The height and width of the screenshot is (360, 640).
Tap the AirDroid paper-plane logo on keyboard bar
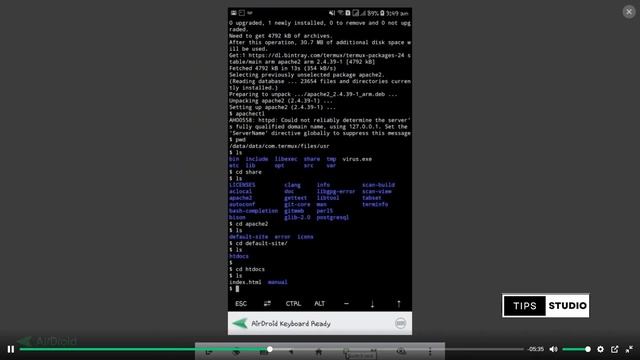coord(240,324)
